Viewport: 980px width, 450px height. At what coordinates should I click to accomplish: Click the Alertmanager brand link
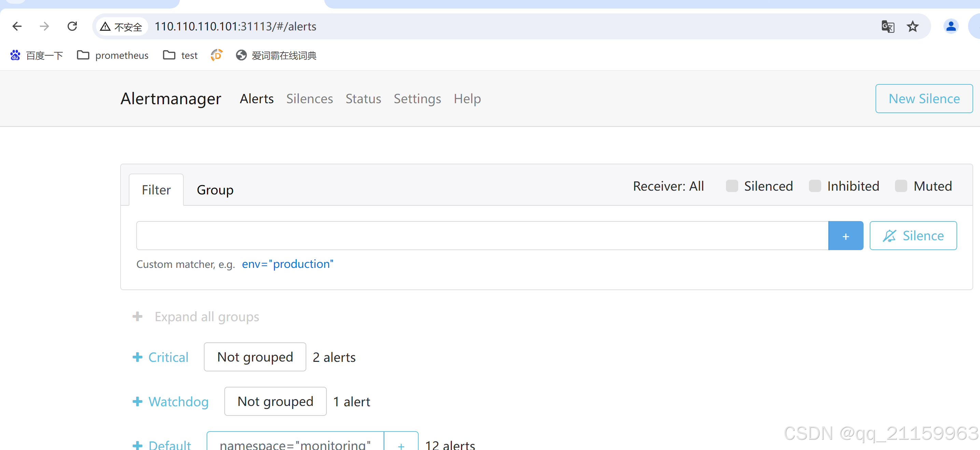[171, 99]
